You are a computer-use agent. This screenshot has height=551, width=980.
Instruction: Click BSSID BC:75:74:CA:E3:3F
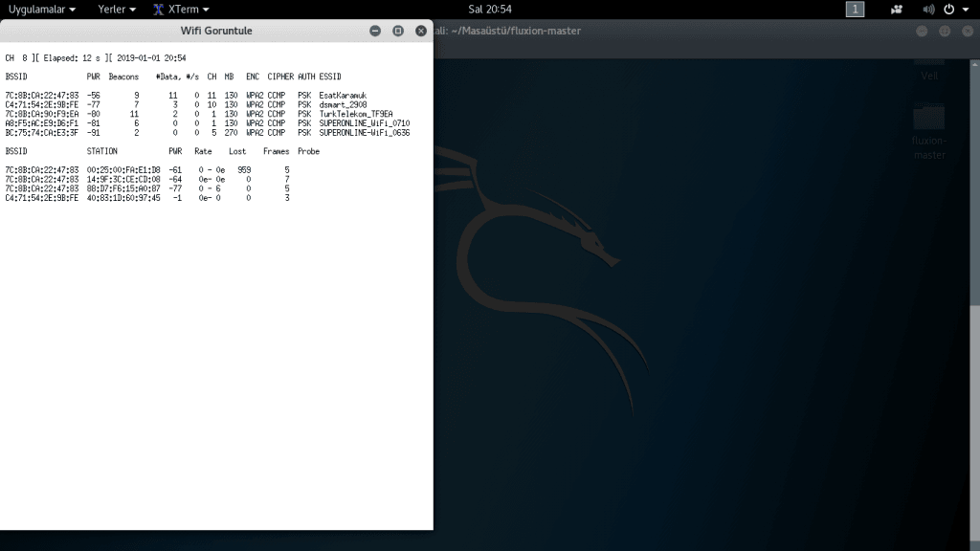pyautogui.click(x=42, y=133)
